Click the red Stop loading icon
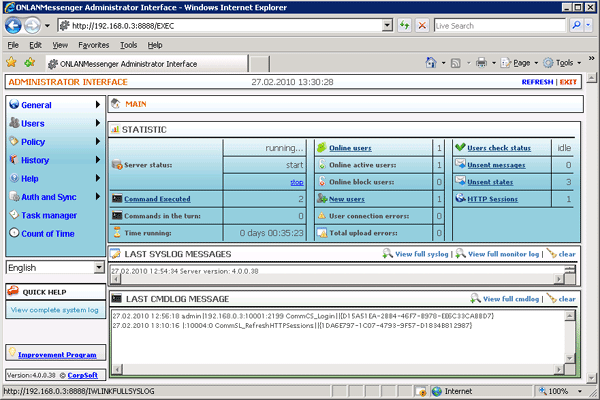 (x=422, y=26)
